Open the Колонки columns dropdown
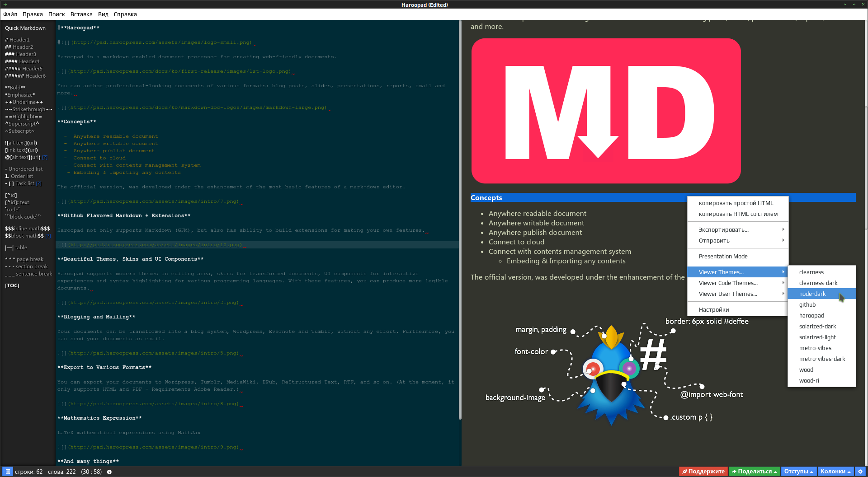The height and width of the screenshot is (477, 868). tap(836, 472)
